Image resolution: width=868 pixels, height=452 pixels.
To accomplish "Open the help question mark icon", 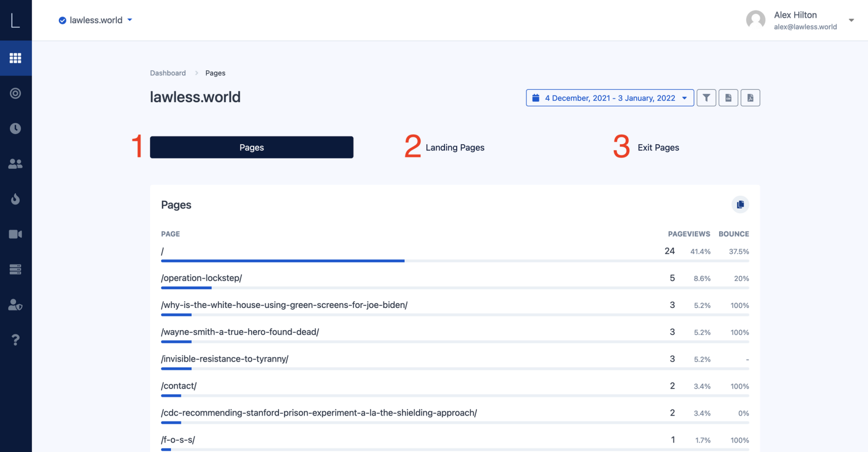I will [x=16, y=340].
